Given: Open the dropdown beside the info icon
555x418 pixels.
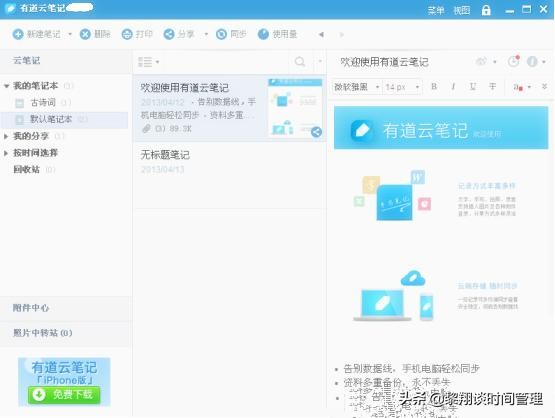Looking at the screenshot, I should click(x=544, y=62).
